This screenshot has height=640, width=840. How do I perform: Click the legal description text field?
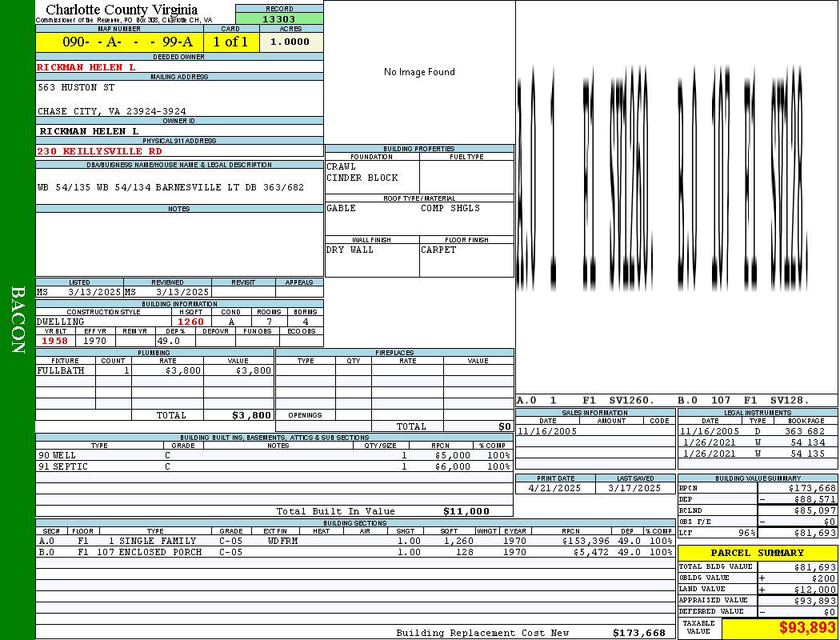(x=171, y=188)
